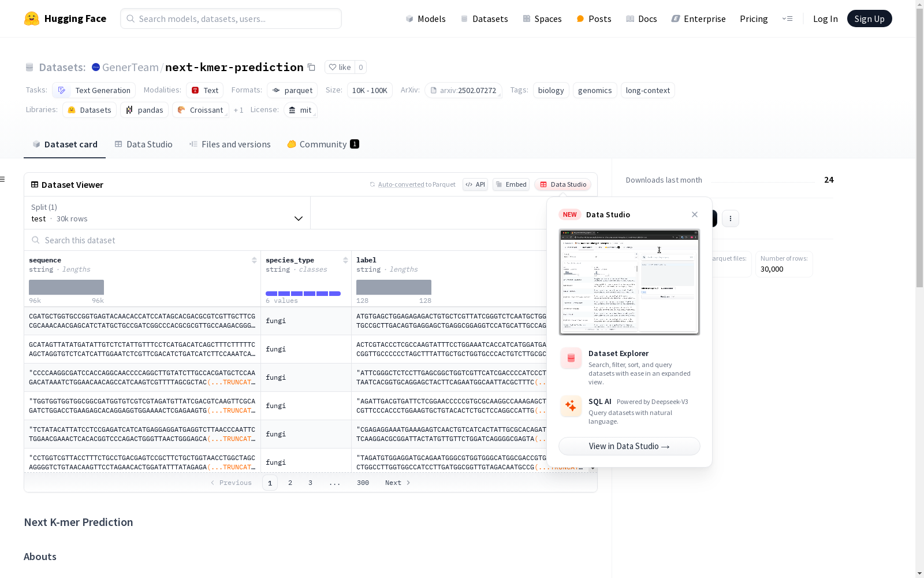Click the Data Studio button in viewer header
The image size is (924, 578).
coord(563,184)
